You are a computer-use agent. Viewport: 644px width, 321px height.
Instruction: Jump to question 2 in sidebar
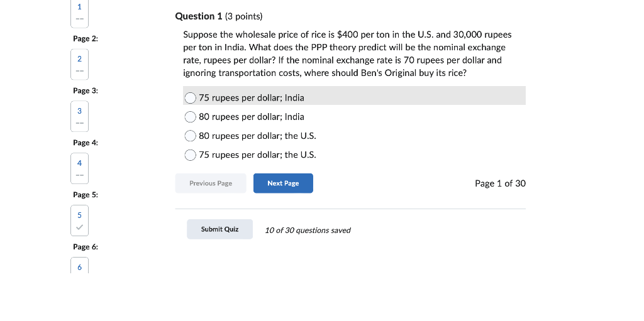(79, 64)
